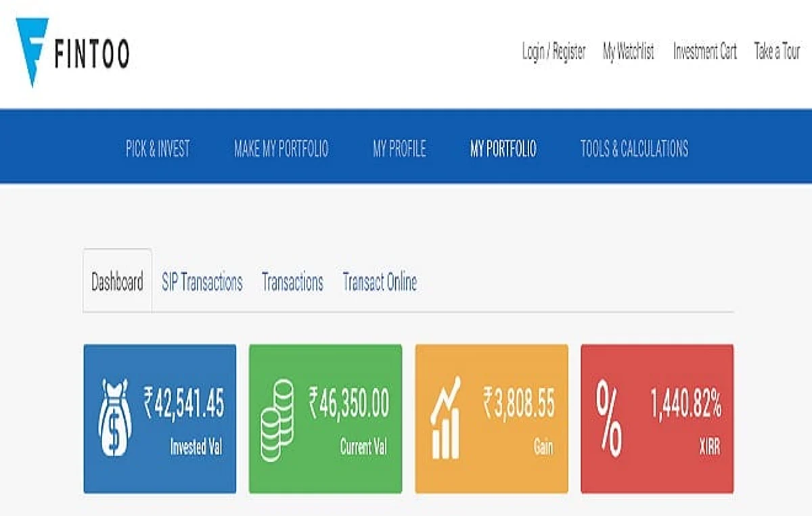Open the Transactions tab
This screenshot has width=812, height=516.
click(x=292, y=282)
